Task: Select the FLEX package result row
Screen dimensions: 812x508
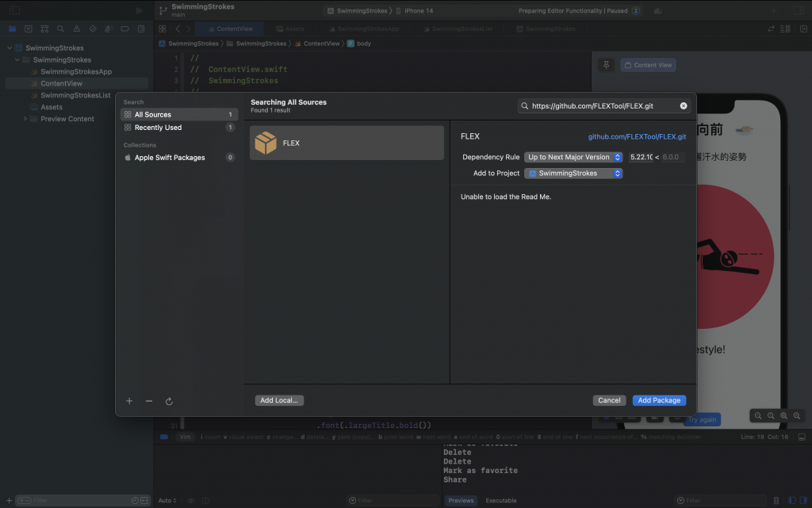Action: (x=347, y=143)
